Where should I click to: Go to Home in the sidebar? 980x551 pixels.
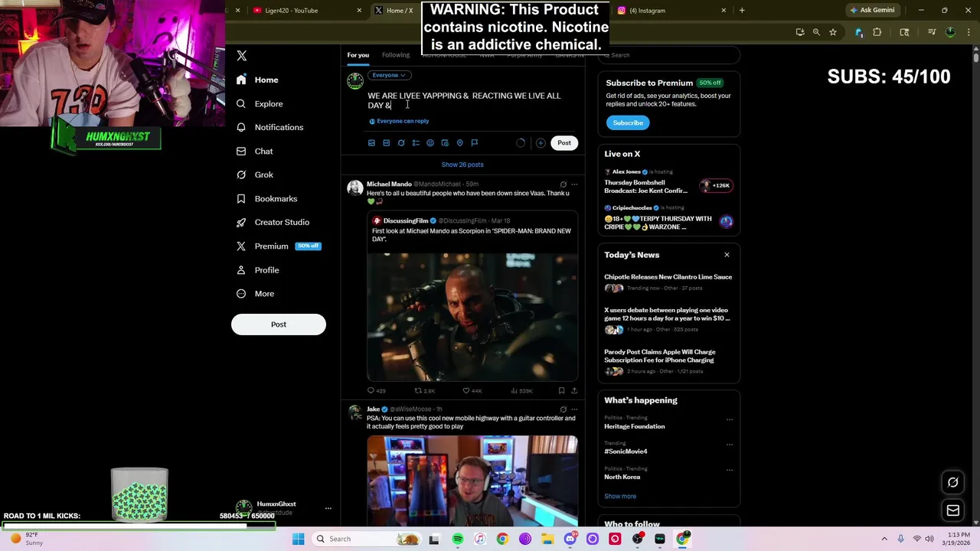pyautogui.click(x=257, y=80)
